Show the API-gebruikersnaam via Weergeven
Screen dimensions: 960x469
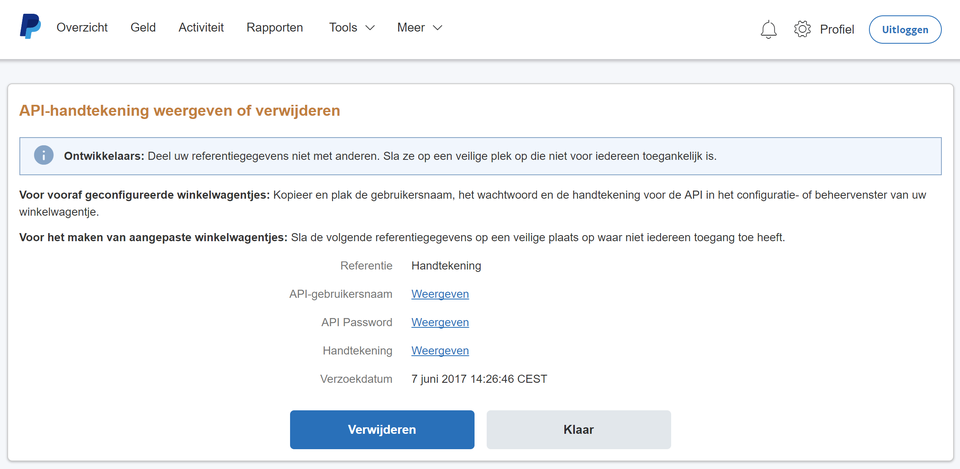coord(440,294)
